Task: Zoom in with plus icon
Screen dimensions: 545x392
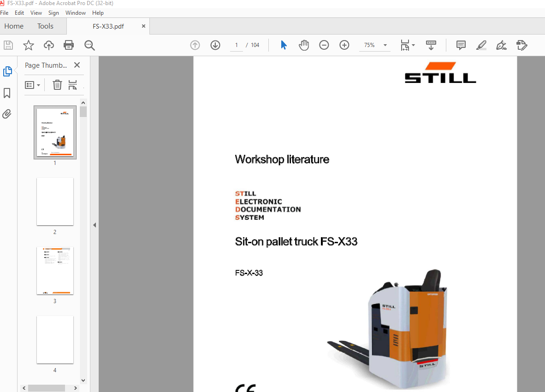Action: 344,45
